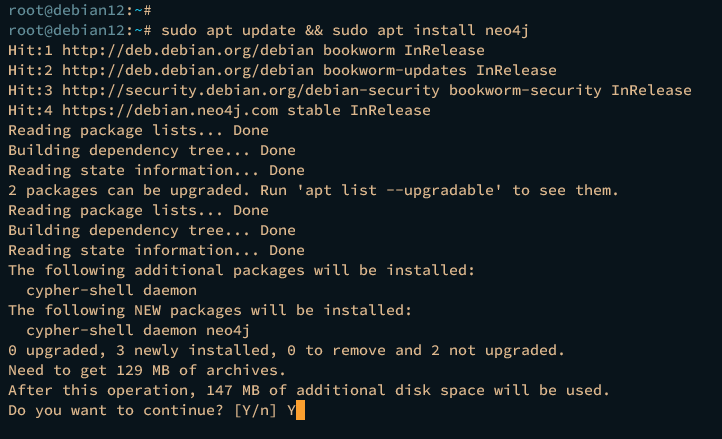Click the last 'Reading state information... Done' line
Viewport: 722px width, 439px height.
coord(156,250)
